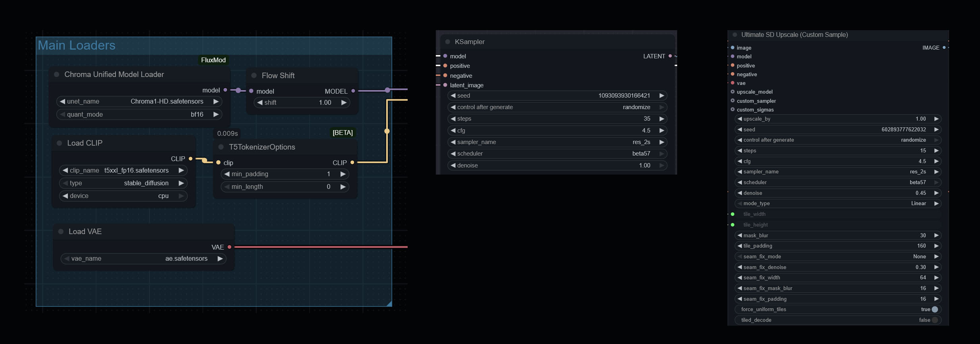Click the upscale_model input port

coord(733,92)
